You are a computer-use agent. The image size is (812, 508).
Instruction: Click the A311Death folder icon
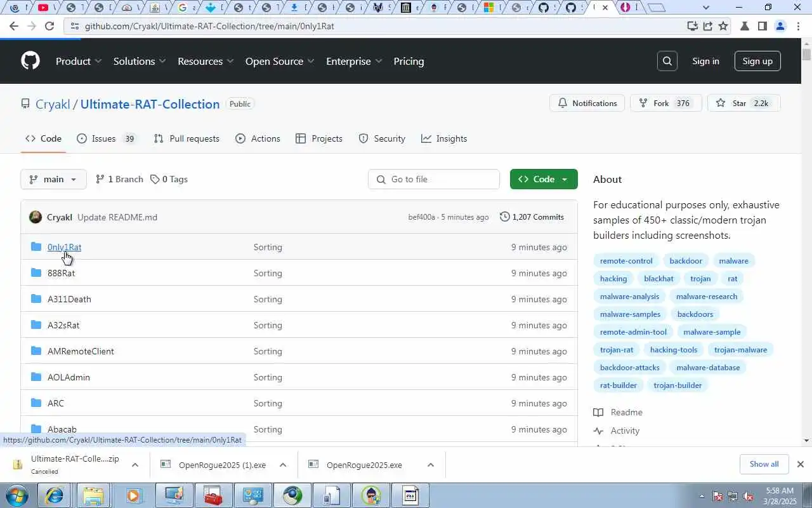click(x=36, y=299)
